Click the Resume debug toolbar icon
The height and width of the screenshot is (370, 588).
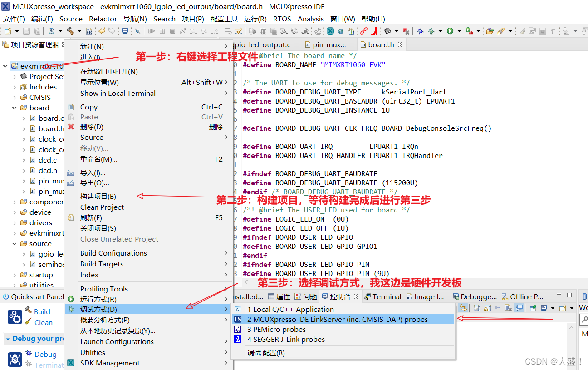[152, 31]
